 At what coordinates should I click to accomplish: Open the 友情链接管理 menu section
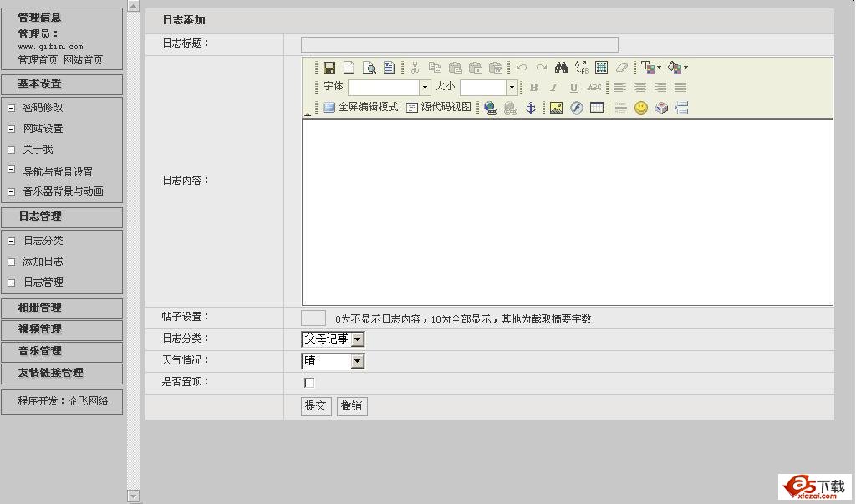62,373
